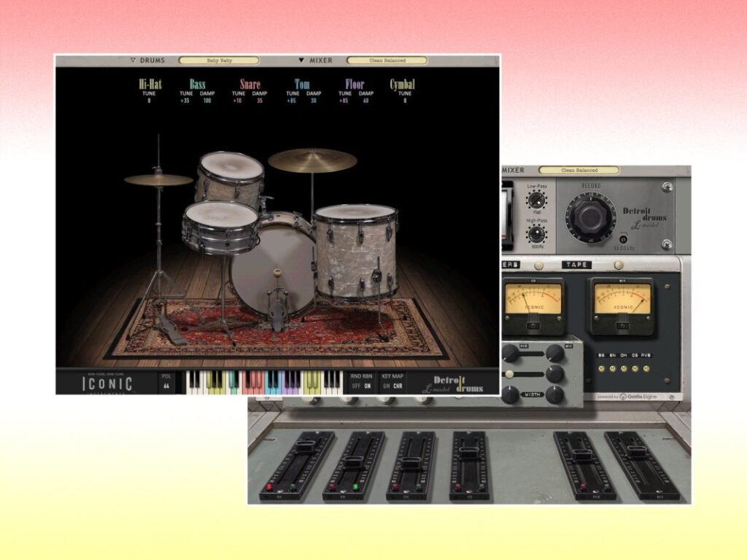
Task: Click the Bass DAMP 100 value
Action: 206,101
